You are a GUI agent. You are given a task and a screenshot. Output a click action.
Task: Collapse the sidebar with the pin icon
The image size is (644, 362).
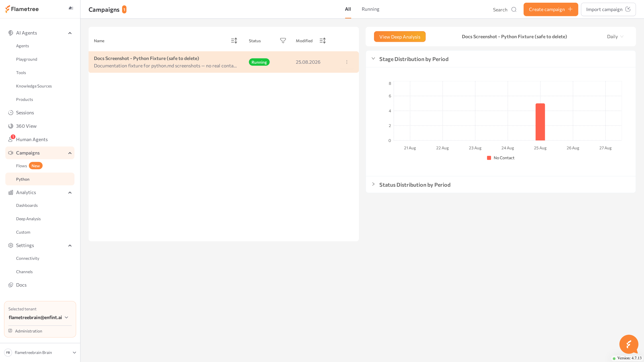click(71, 8)
